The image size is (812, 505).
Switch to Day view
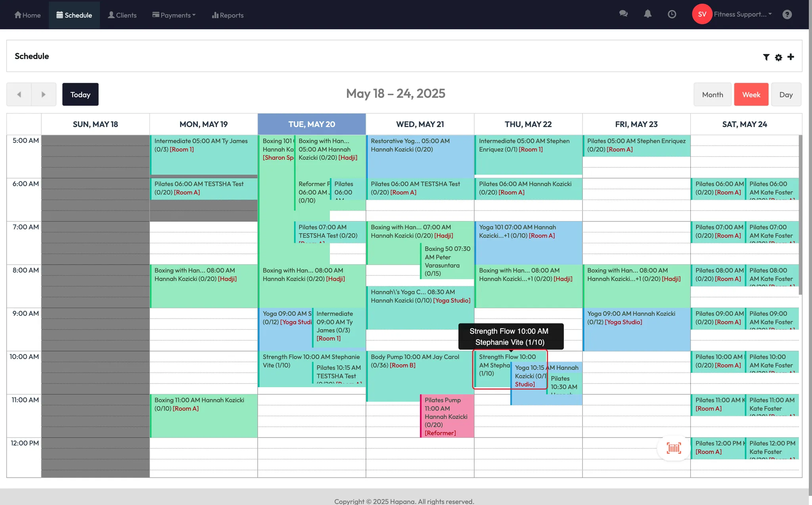point(786,94)
